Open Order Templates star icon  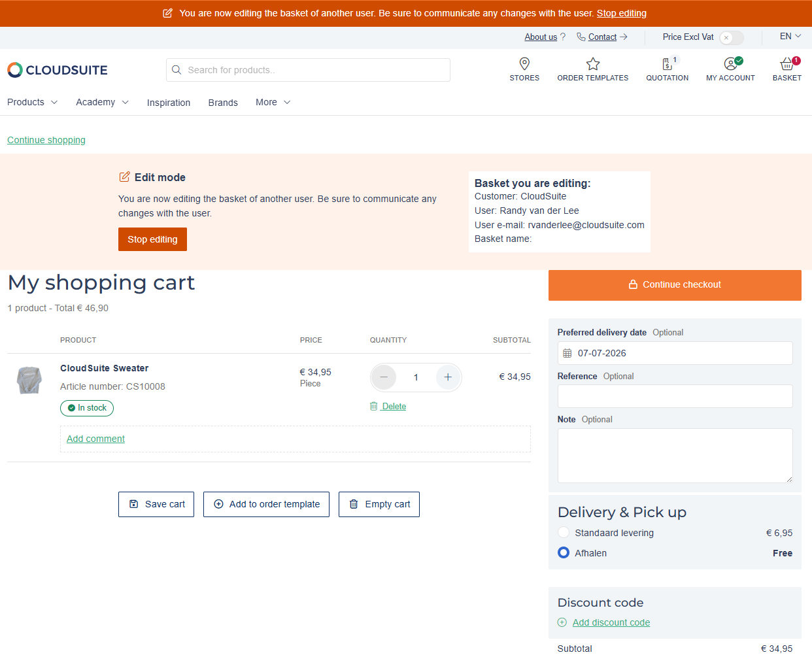[593, 63]
